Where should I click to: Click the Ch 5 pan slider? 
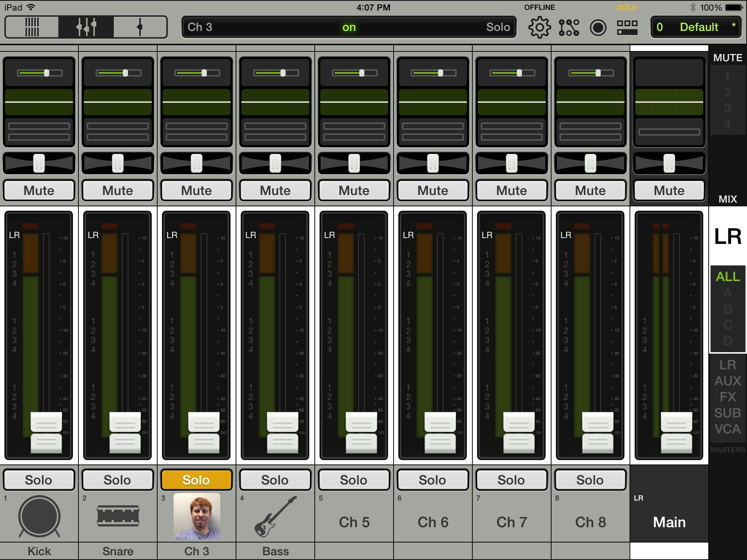354,163
